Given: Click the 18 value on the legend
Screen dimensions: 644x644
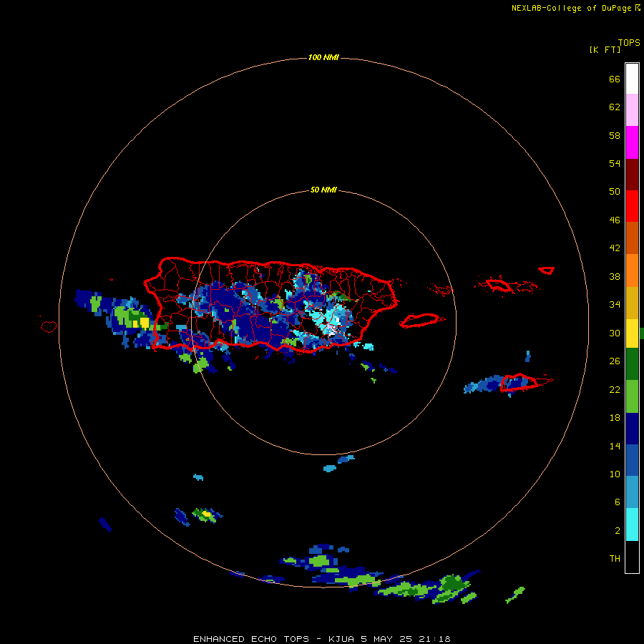Looking at the screenshot, I should 615,418.
